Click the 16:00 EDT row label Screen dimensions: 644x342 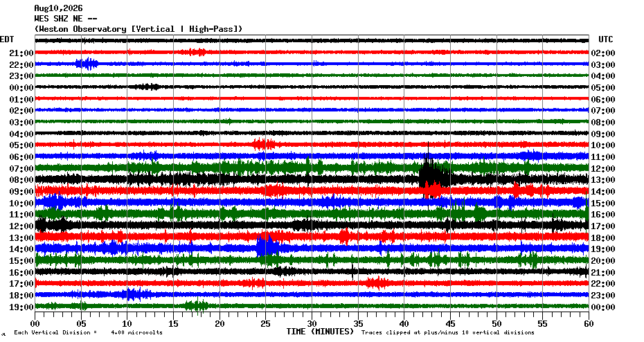coord(21,273)
